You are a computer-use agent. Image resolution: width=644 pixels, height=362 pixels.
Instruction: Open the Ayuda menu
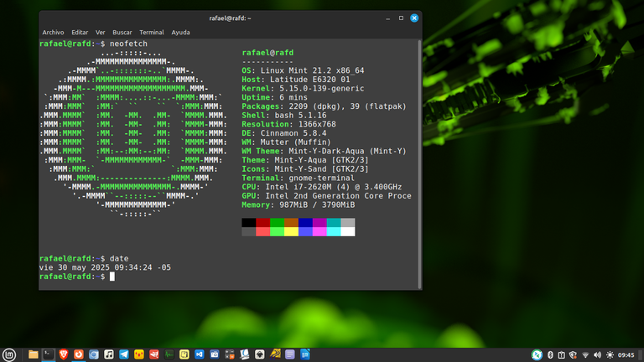click(181, 32)
